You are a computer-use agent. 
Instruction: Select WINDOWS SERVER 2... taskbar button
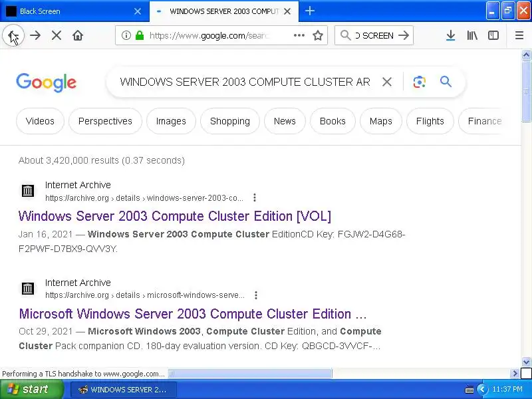[124, 390]
